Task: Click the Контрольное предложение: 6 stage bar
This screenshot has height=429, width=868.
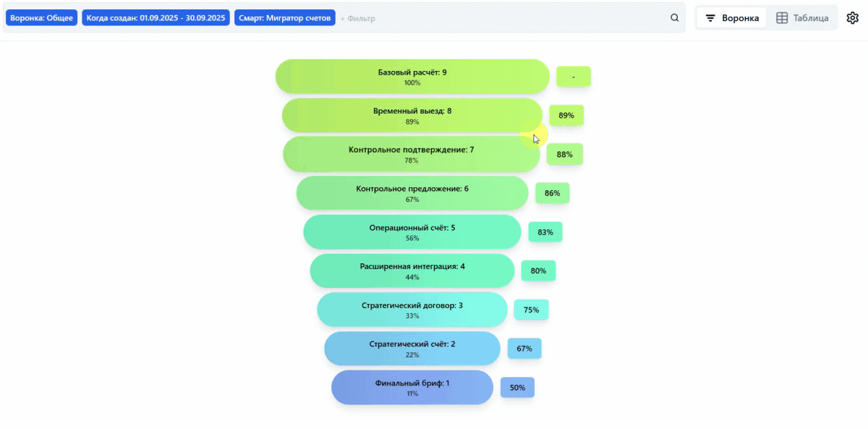Action: point(412,193)
